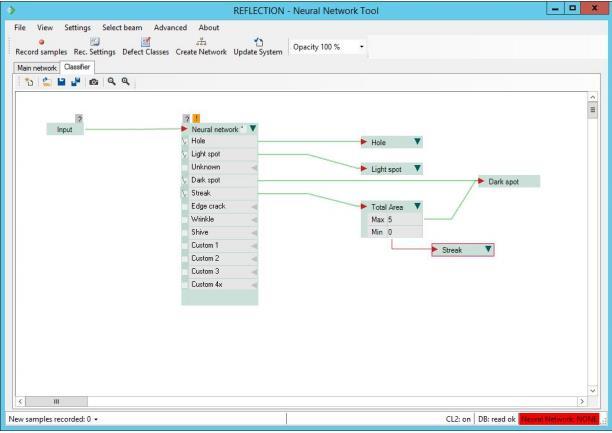Click the Create Network toolbar icon
This screenshot has width=612, height=433.
point(201,41)
